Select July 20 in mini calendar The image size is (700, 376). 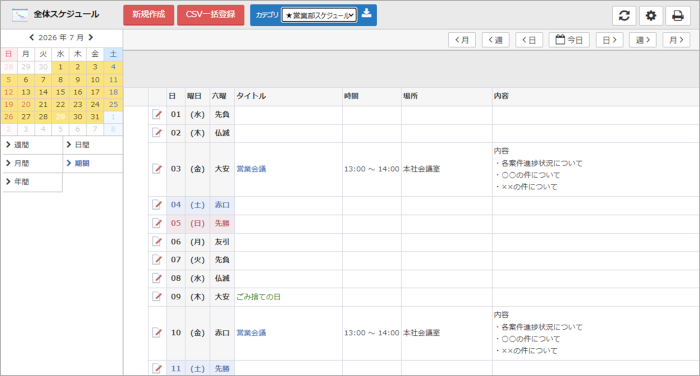point(26,104)
